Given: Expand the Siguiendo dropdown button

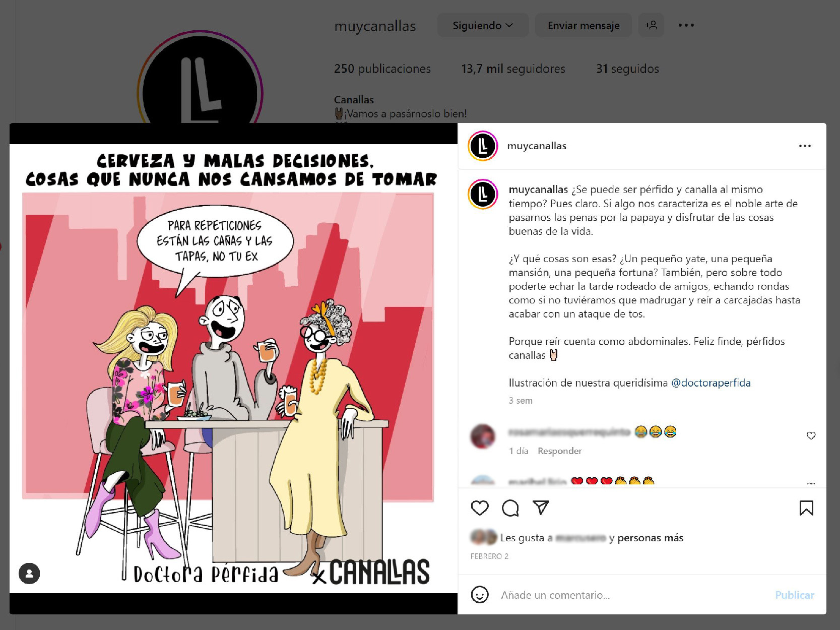Looking at the screenshot, I should point(483,25).
